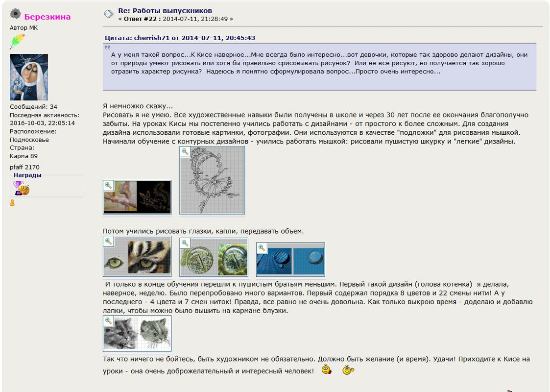Open the 'Re: Работы выпускников' post title link
550x392 pixels.
pos(165,10)
